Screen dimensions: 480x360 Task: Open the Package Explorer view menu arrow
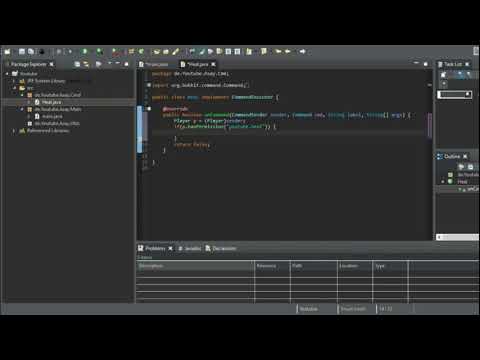(x=110, y=63)
